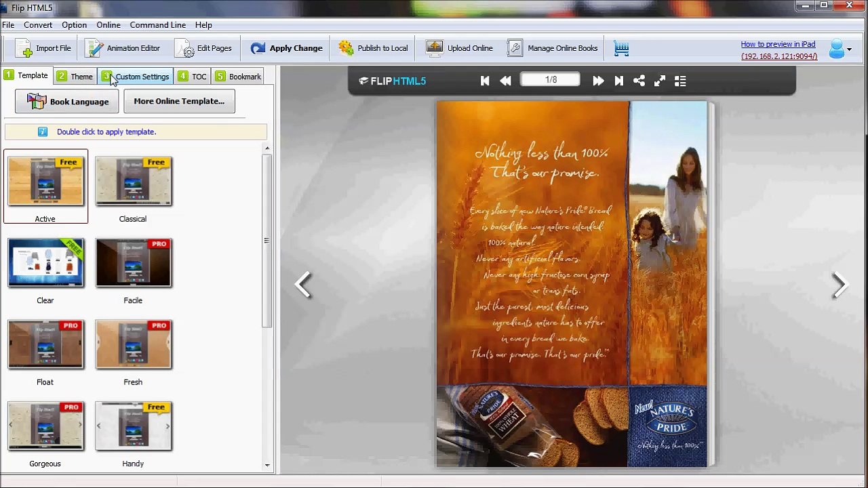Open the thumbnails list icon in viewer

680,81
